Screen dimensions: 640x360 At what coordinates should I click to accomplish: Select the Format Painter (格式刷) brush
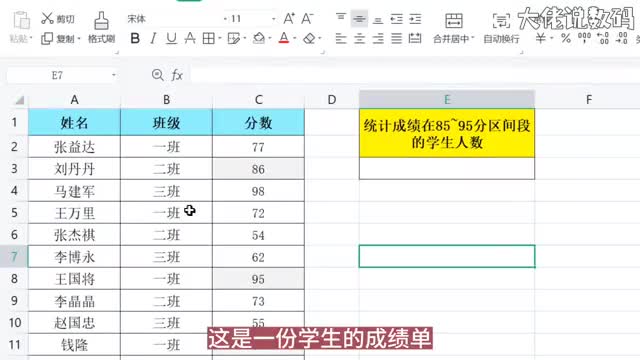101,20
